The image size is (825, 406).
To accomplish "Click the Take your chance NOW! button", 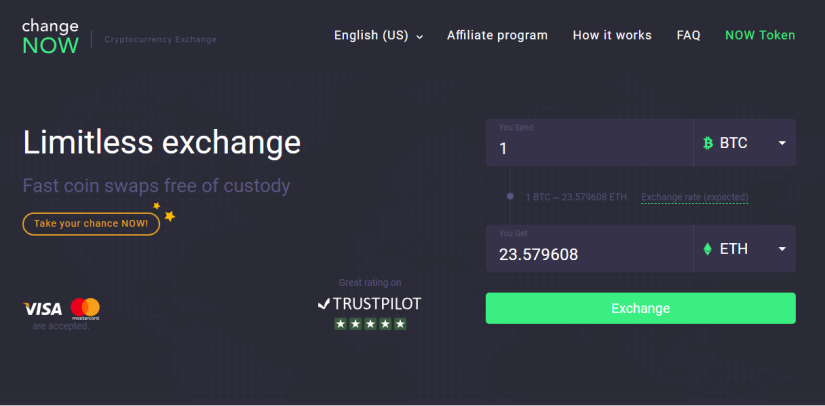I will (x=91, y=223).
